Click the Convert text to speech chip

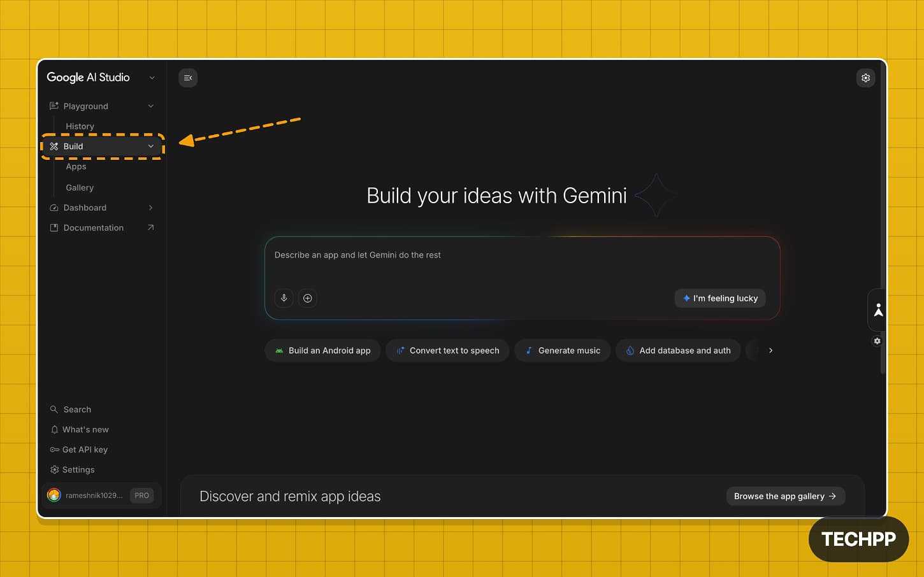[x=447, y=350]
